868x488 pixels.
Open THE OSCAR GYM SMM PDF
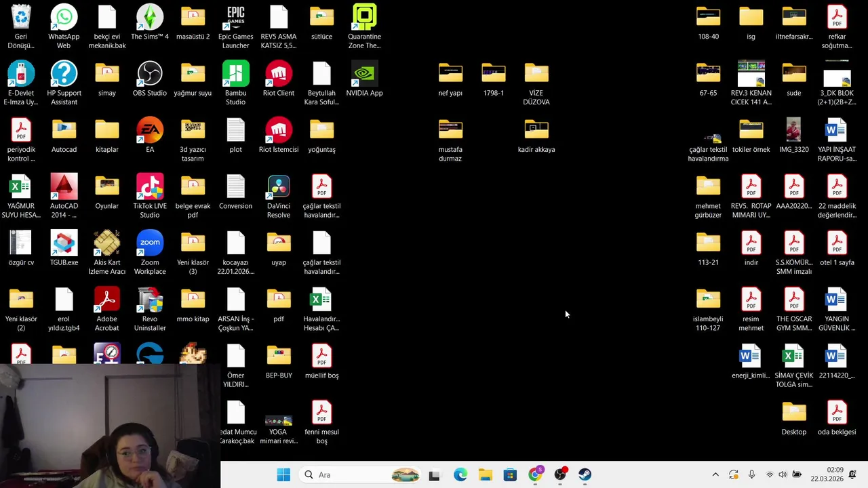(794, 299)
